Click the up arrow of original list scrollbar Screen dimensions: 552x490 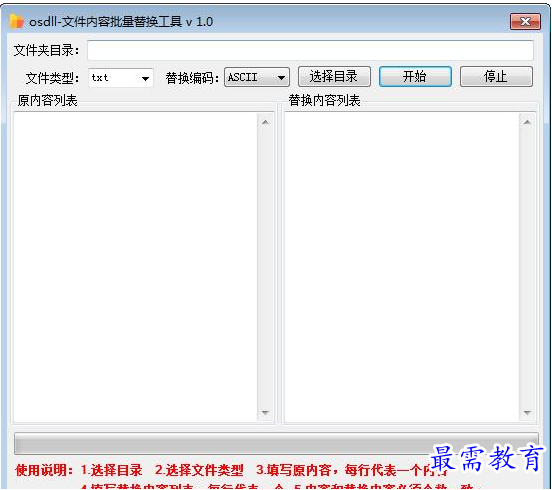tap(265, 122)
